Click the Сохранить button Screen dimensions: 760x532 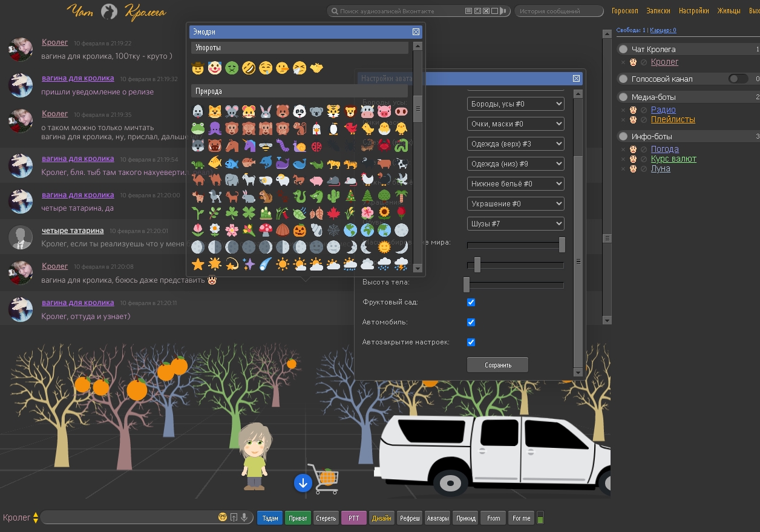pyautogui.click(x=498, y=365)
